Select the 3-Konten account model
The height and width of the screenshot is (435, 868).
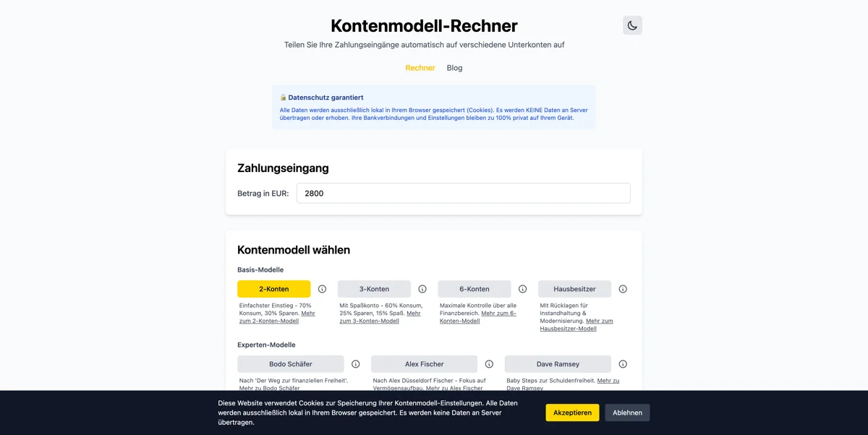pyautogui.click(x=374, y=288)
